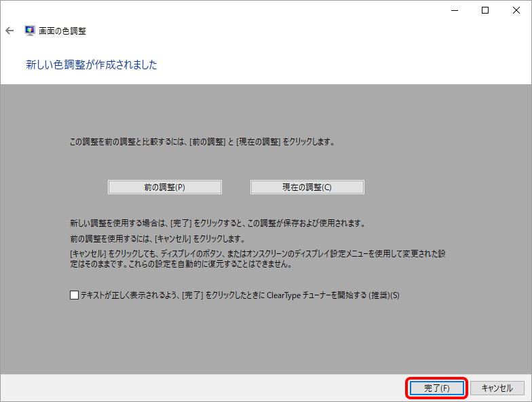Image resolution: width=532 pixels, height=402 pixels.
Task: Click the line starting 前の調整を使用するには
Action: 157,239
